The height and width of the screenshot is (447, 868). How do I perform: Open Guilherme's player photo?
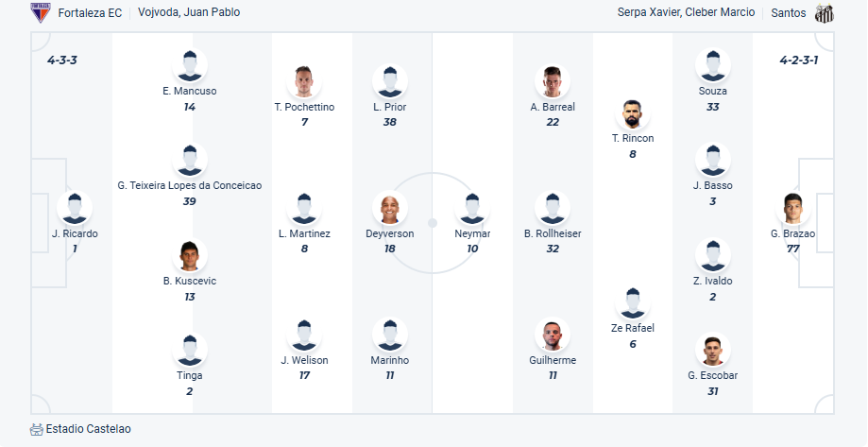click(x=553, y=335)
